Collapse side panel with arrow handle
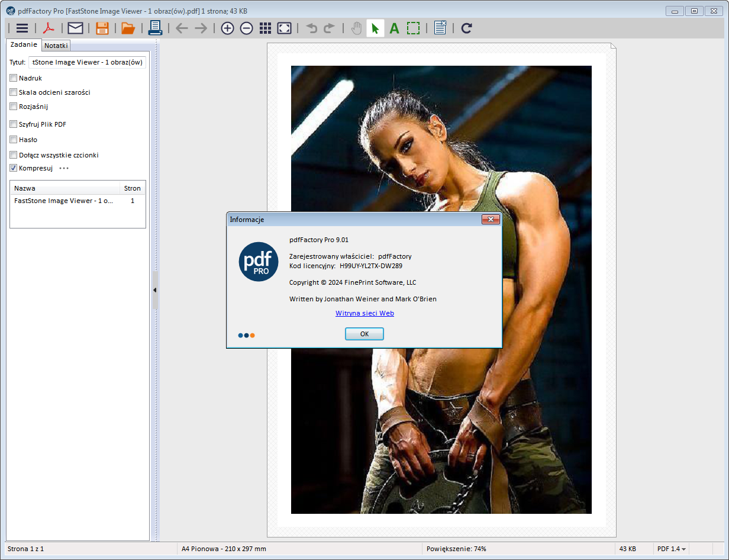 click(x=155, y=290)
